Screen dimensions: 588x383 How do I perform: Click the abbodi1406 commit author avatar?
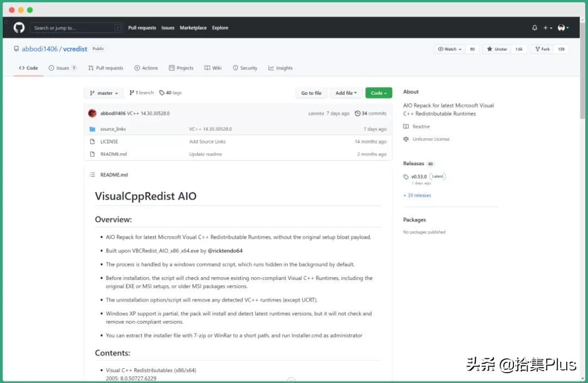[x=92, y=113]
